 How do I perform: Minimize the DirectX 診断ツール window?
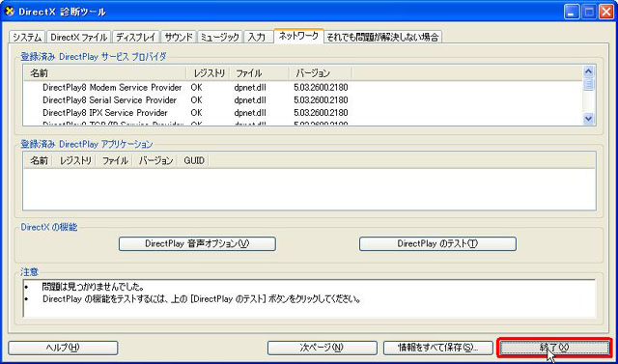pos(572,12)
